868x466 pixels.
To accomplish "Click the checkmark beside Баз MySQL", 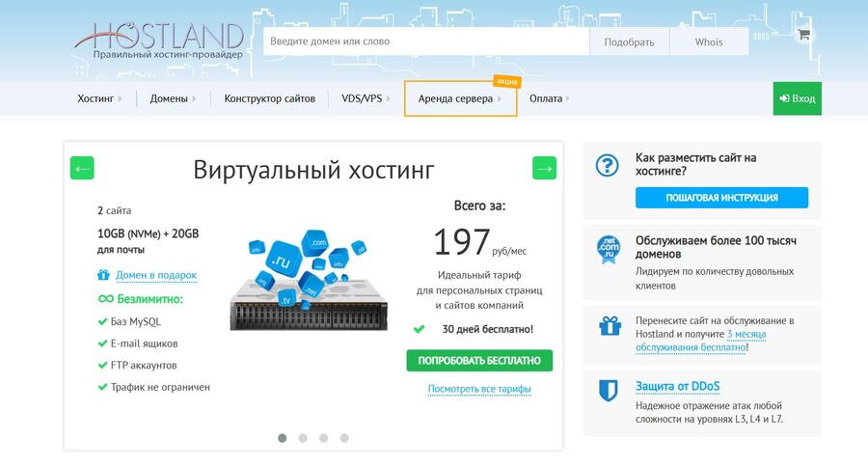I will (x=102, y=321).
